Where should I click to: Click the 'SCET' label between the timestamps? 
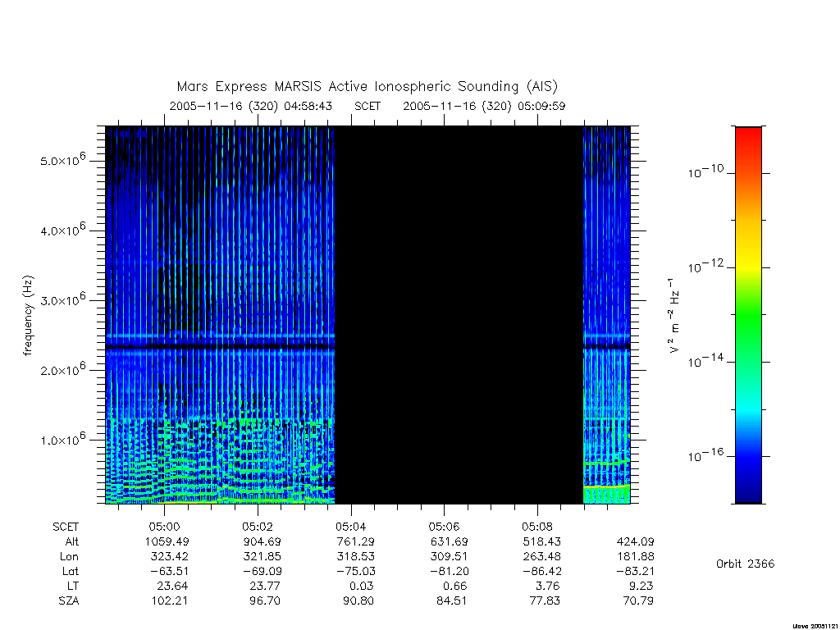click(x=367, y=106)
